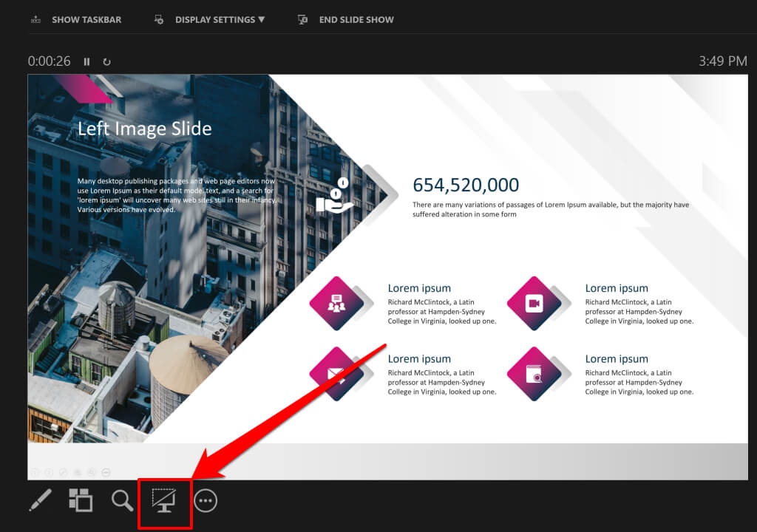Pause the presentation timer
Screen dimensions: 757x532
click(87, 62)
